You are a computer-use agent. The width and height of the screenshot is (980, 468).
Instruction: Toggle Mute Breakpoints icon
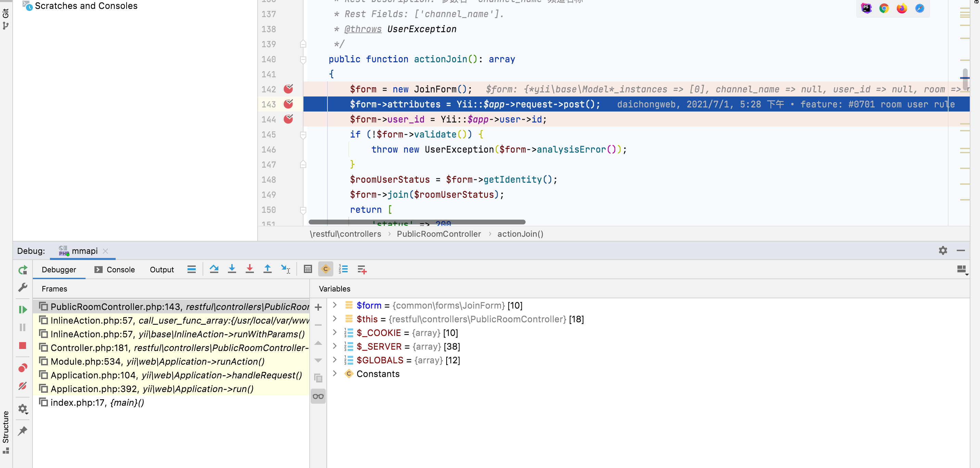click(23, 386)
